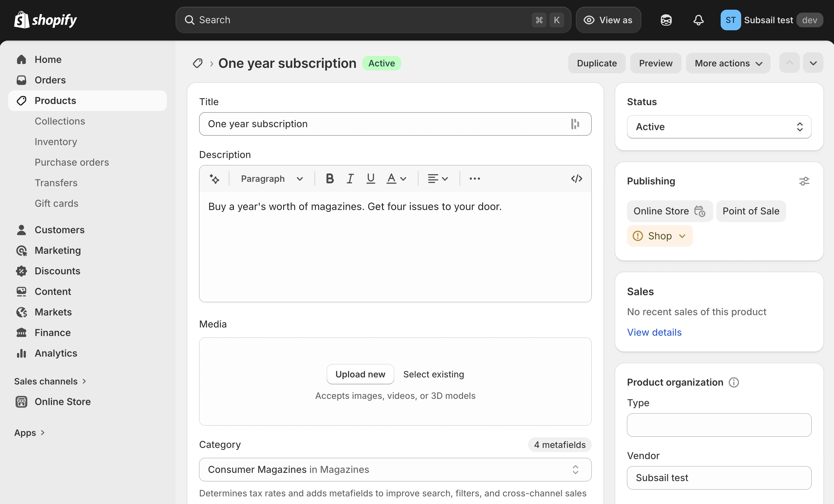Open the Sidekick assistant icon in top bar
Viewport: 834px width, 504px height.
[x=666, y=20]
